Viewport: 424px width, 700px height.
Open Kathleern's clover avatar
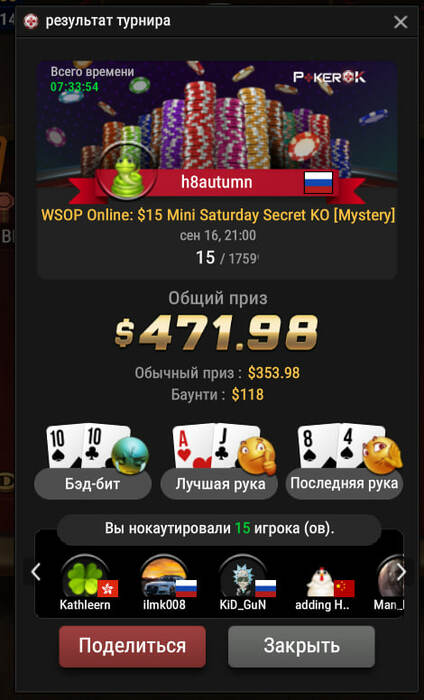85,578
